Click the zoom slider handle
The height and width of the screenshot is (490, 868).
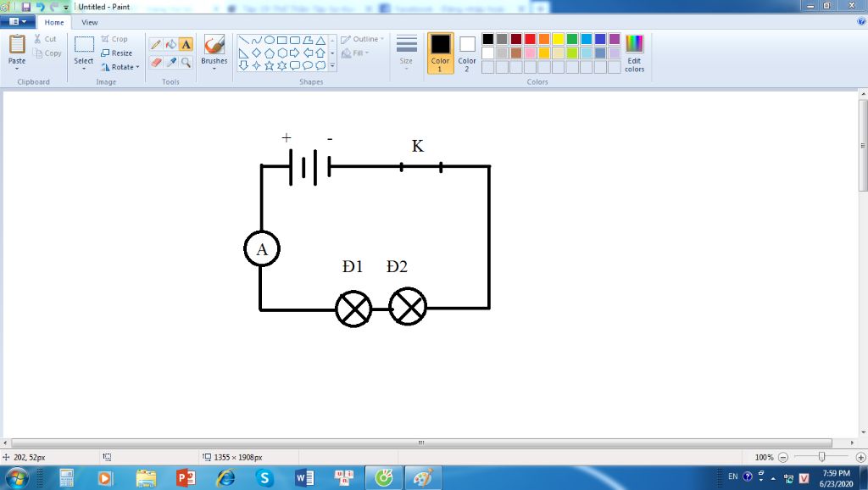tap(822, 457)
